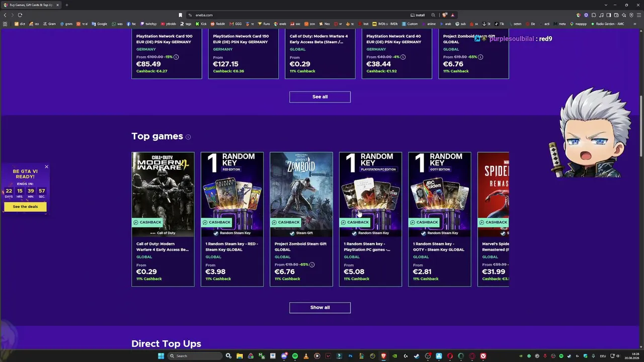Click the bookmarks apps grid icon
This screenshot has height=362, width=644.
tap(5, 24)
